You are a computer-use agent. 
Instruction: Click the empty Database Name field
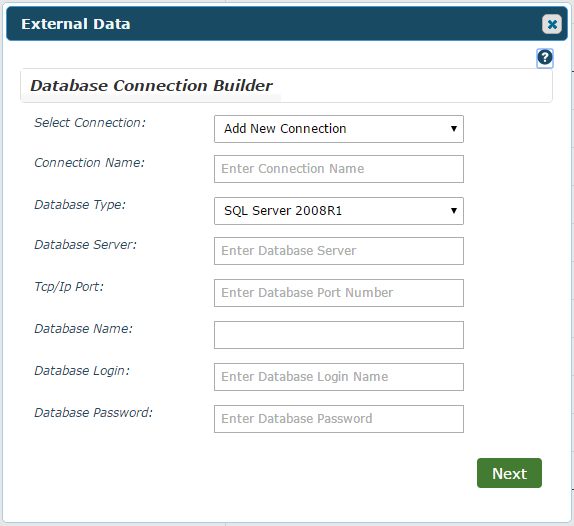(339, 335)
